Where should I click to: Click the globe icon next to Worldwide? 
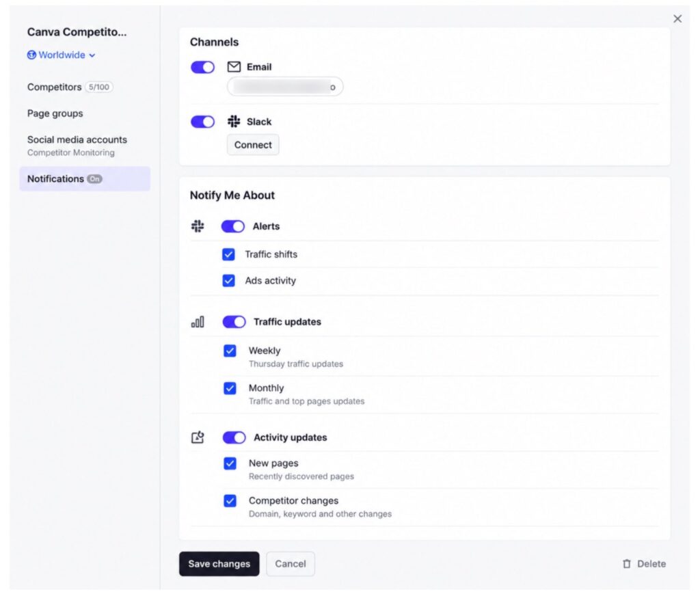tap(31, 55)
